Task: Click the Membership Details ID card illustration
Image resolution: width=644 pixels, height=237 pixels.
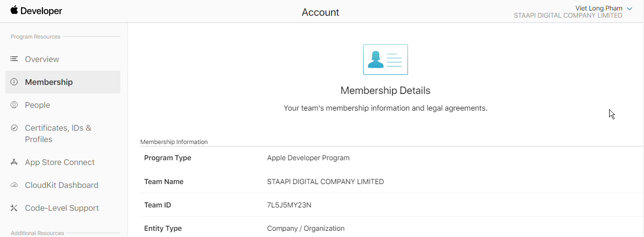Action: click(x=385, y=60)
